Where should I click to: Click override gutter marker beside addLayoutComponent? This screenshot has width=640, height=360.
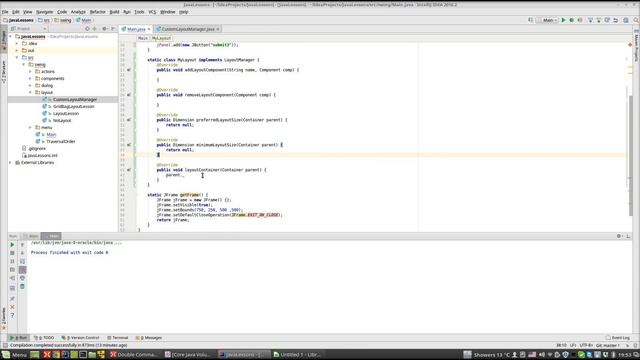click(x=129, y=70)
